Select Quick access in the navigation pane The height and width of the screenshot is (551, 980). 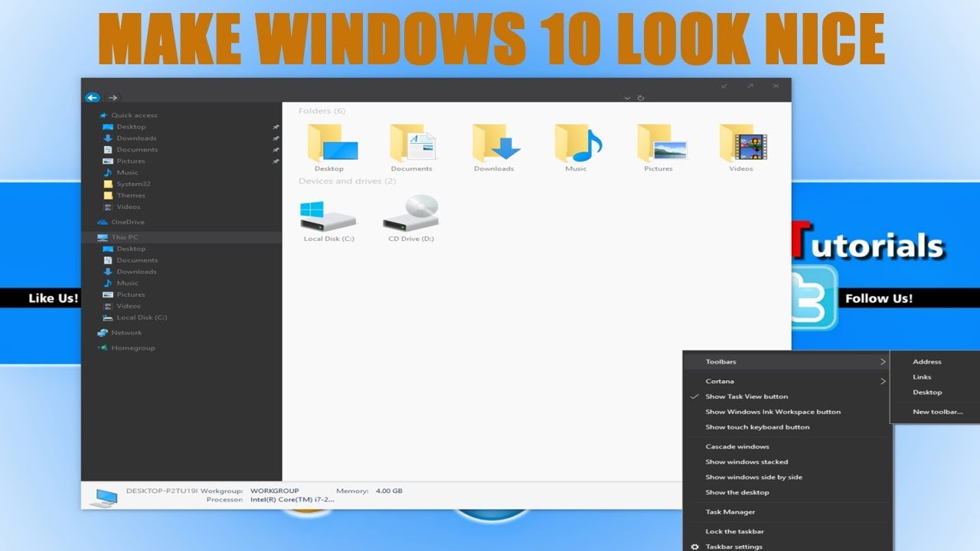coord(134,116)
